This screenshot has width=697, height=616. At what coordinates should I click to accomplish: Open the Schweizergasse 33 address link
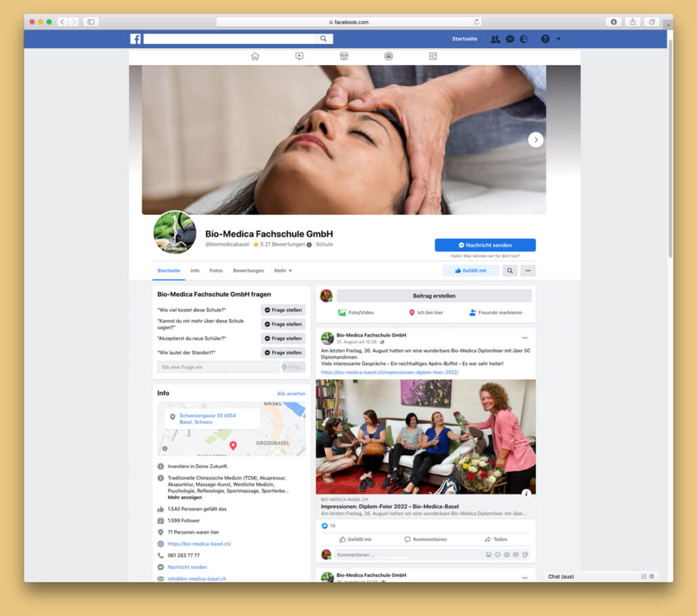point(208,419)
